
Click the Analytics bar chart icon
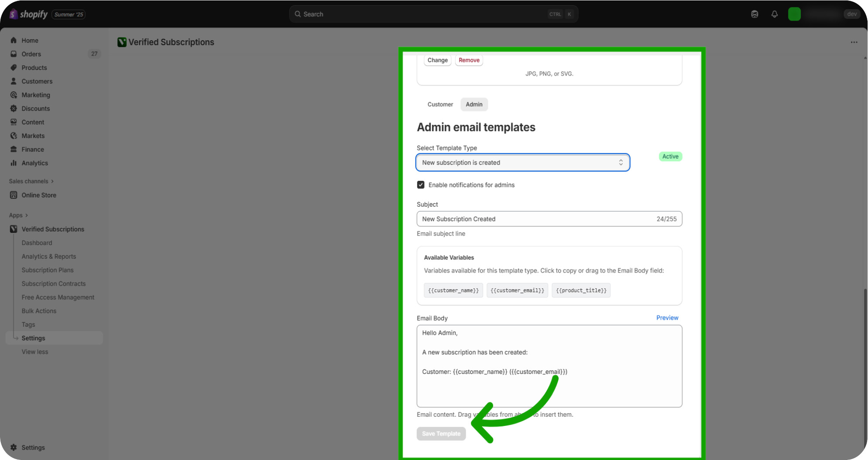pos(14,163)
